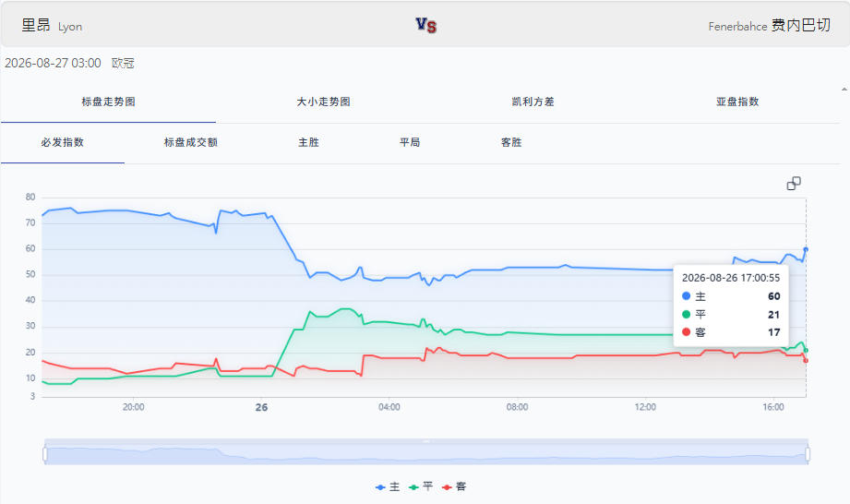Click the red 客 endpoint marker on chart

(806, 360)
